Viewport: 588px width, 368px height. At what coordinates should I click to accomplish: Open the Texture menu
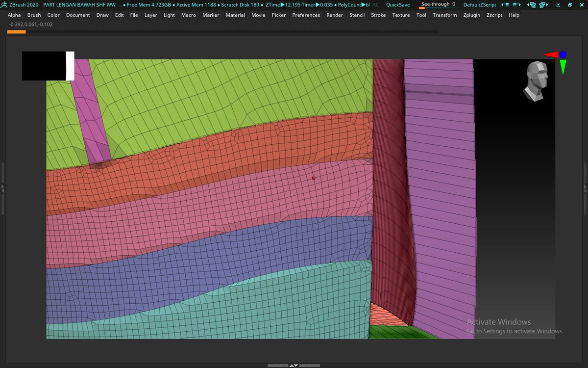coord(401,15)
